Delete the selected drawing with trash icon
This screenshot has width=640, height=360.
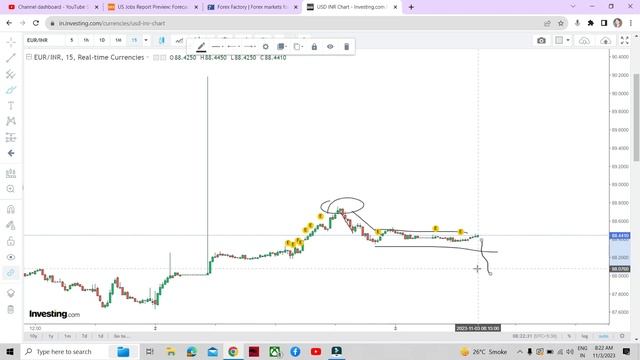tap(347, 47)
